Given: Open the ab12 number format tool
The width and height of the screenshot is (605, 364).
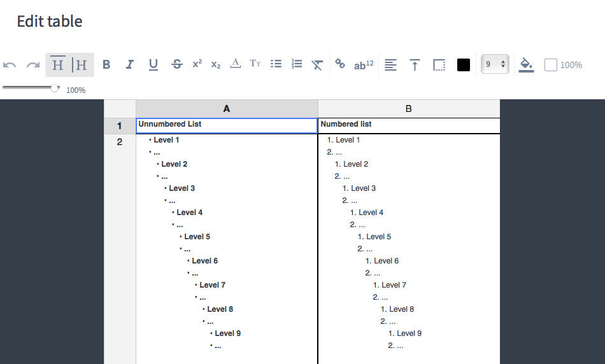Looking at the screenshot, I should click(364, 65).
